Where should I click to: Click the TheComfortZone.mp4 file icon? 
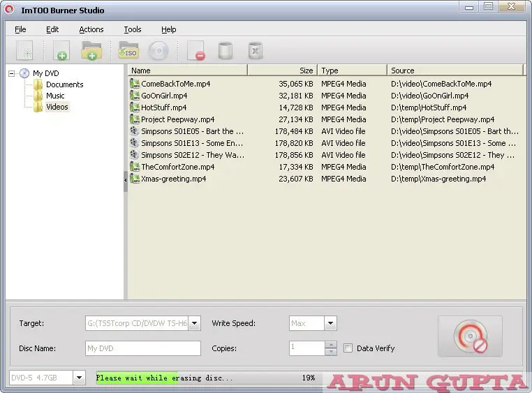pyautogui.click(x=135, y=167)
